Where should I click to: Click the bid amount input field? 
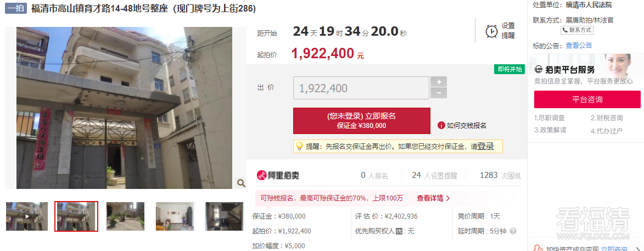pyautogui.click(x=361, y=88)
